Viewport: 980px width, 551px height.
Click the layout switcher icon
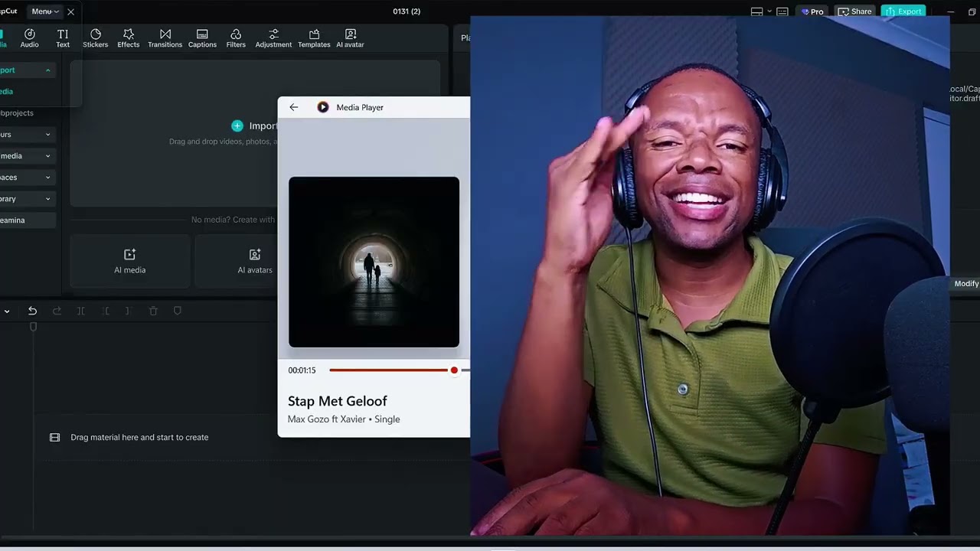pos(756,11)
